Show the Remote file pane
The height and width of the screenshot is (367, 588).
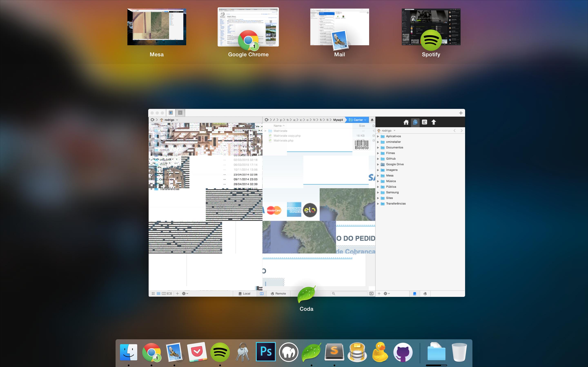(278, 293)
